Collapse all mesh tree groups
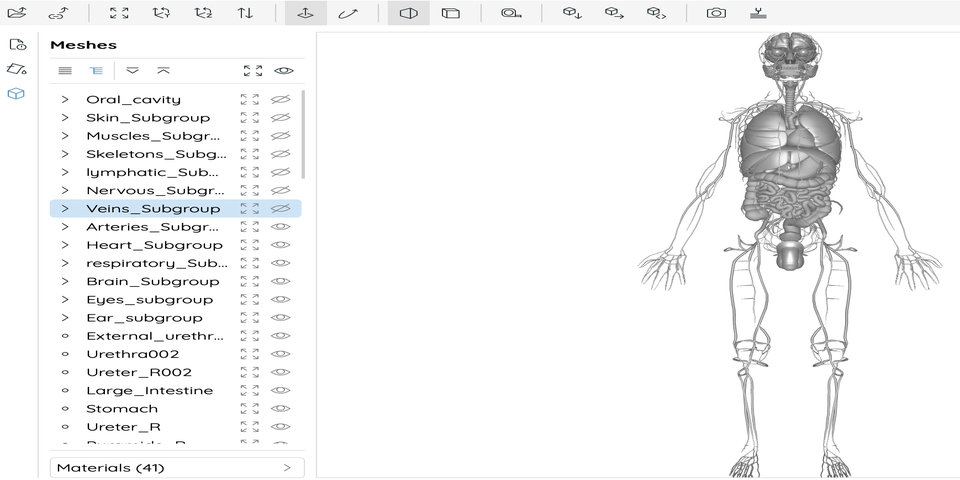 pos(163,70)
